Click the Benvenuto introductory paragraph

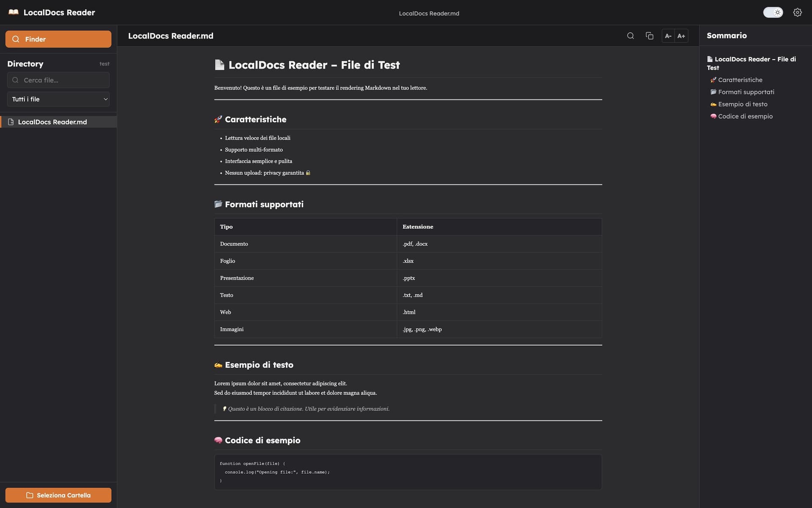tap(321, 88)
